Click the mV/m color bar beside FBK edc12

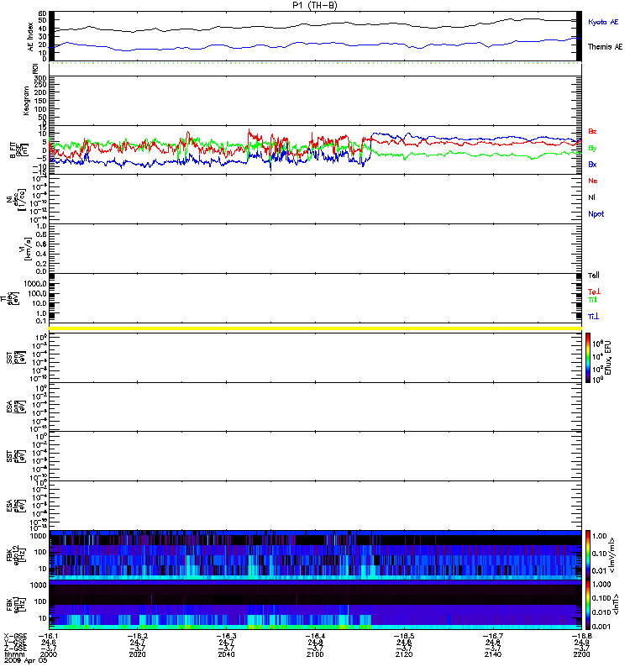click(588, 555)
